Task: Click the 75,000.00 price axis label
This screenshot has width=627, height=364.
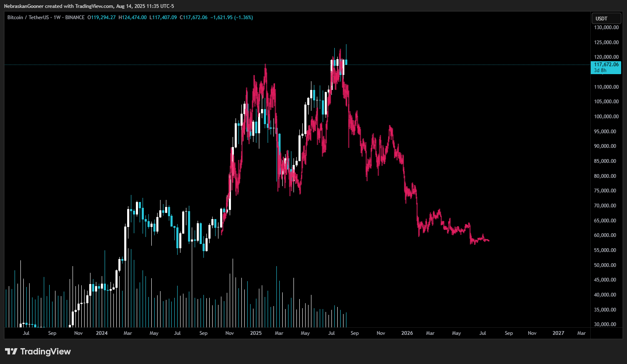Action: coord(605,191)
